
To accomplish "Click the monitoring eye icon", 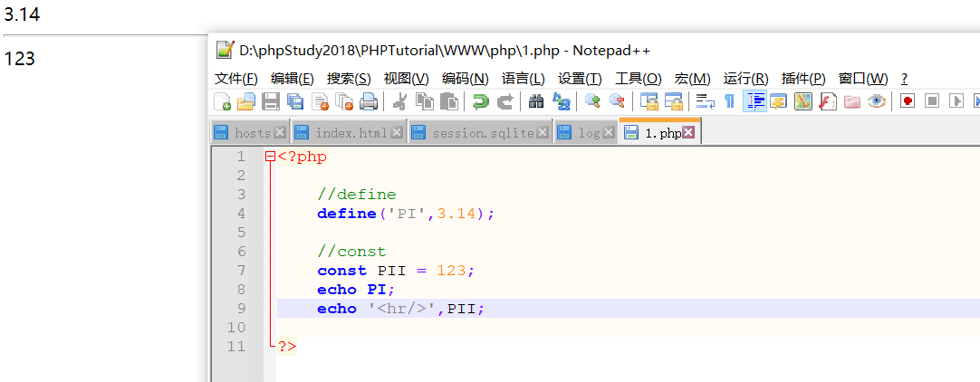I will pos(876,101).
